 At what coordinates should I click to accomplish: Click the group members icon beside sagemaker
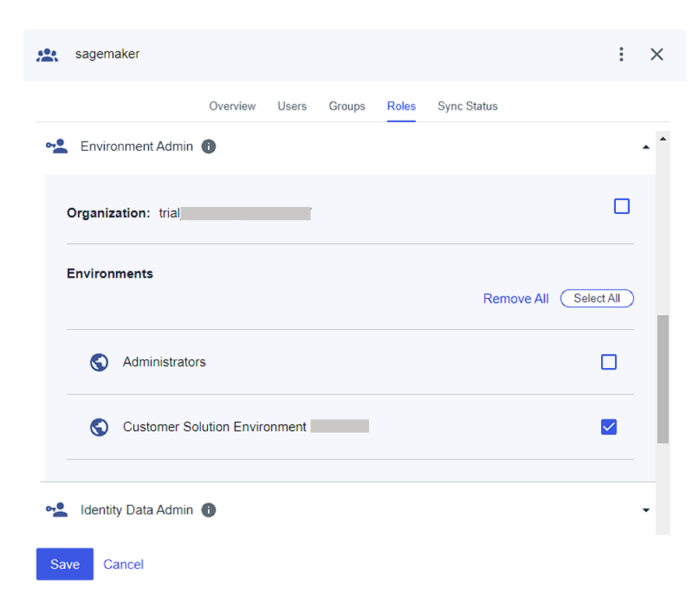(x=47, y=54)
